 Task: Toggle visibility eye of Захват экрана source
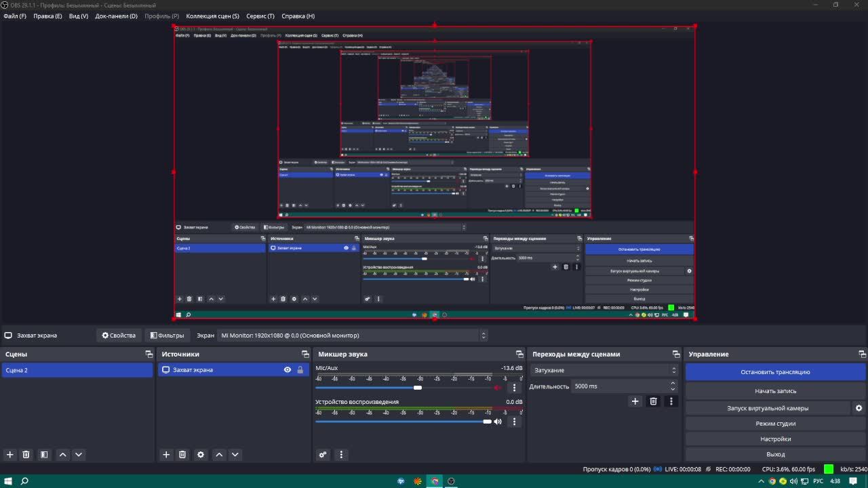[288, 370]
